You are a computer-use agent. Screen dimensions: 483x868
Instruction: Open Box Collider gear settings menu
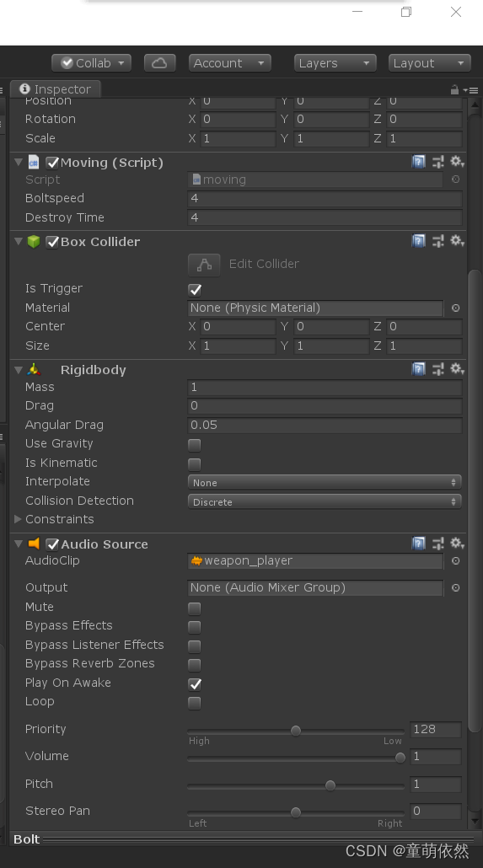(x=457, y=241)
